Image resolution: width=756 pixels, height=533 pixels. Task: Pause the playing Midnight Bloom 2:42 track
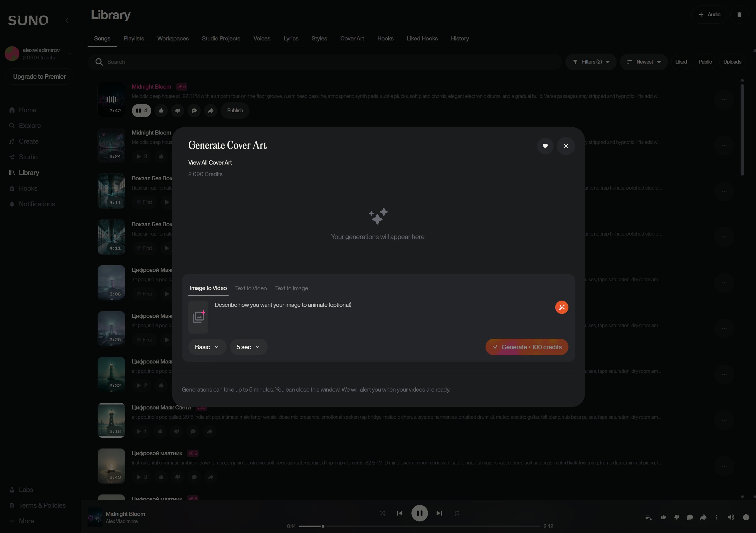(142, 111)
